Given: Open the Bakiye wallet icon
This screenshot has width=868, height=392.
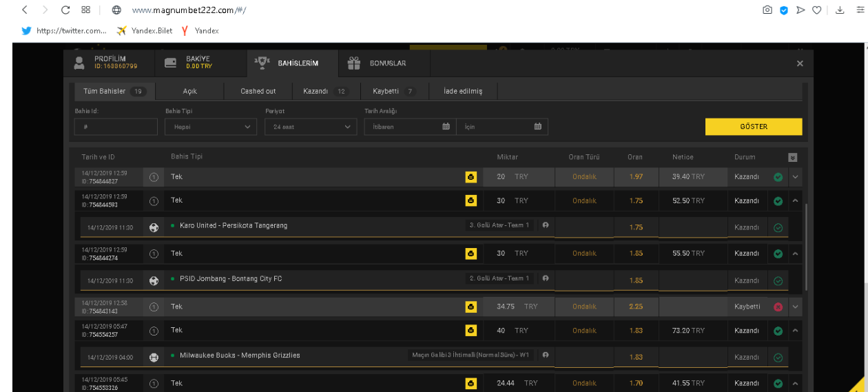Looking at the screenshot, I should click(x=171, y=63).
